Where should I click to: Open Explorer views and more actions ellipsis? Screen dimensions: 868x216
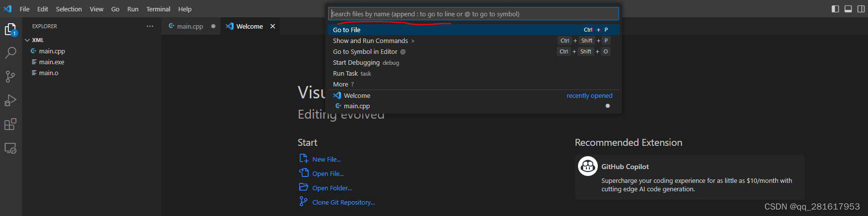coord(150,26)
